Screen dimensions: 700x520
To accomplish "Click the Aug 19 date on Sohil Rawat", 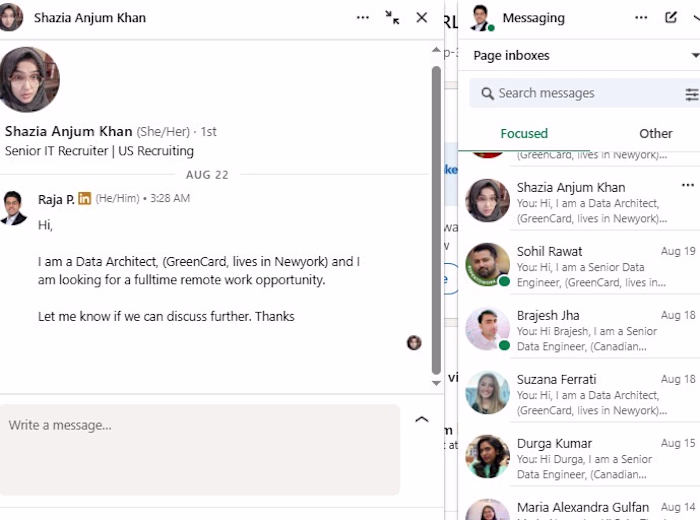I will coord(678,251).
